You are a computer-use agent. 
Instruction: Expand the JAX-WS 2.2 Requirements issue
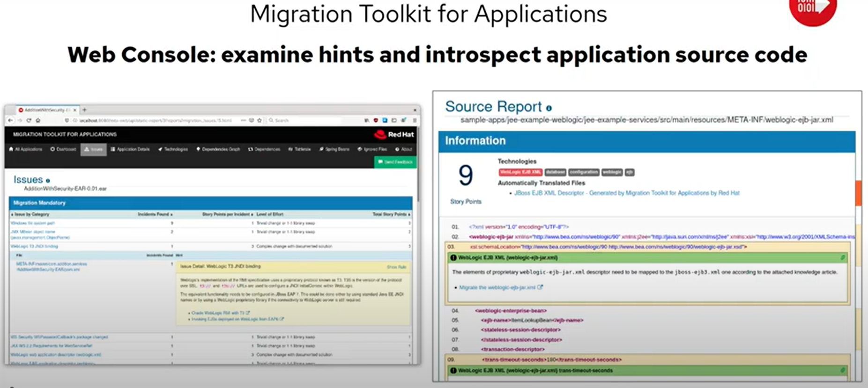coord(52,346)
